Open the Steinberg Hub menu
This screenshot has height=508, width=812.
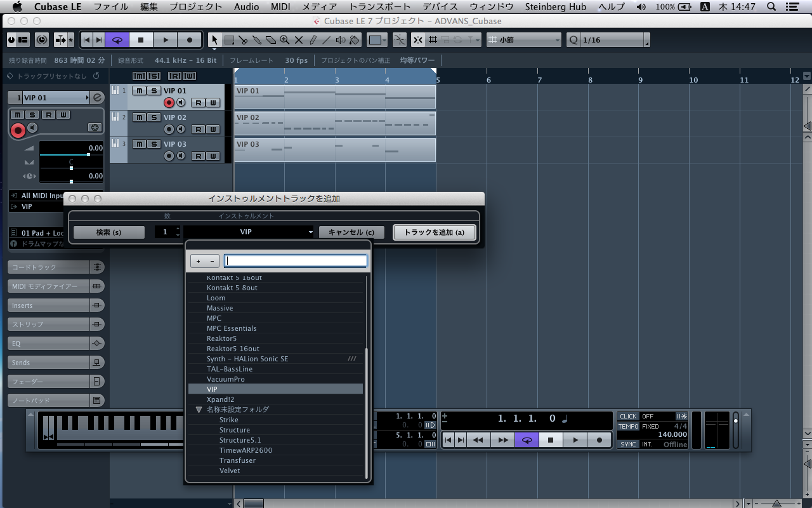(x=555, y=7)
